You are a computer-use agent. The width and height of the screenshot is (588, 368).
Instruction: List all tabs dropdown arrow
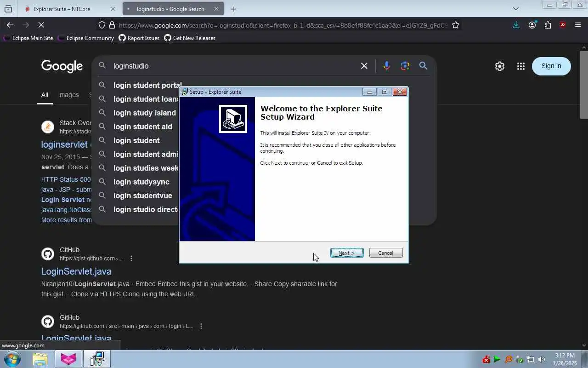516,9
